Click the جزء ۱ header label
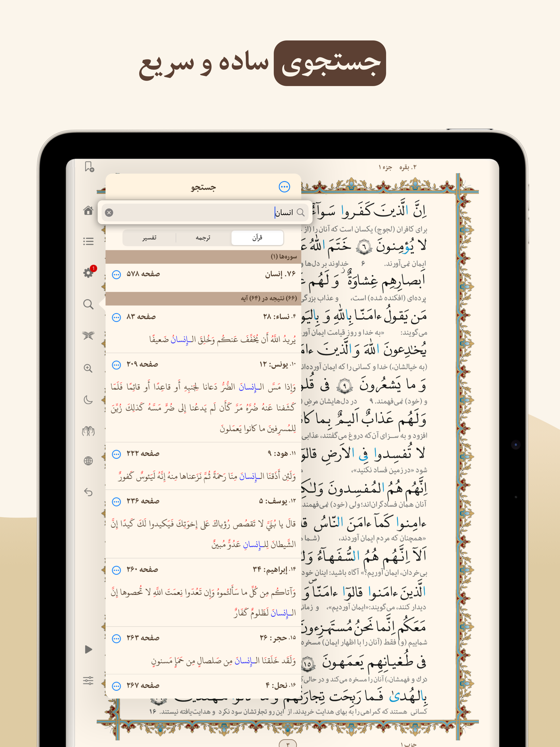The width and height of the screenshot is (560, 747). point(385,167)
